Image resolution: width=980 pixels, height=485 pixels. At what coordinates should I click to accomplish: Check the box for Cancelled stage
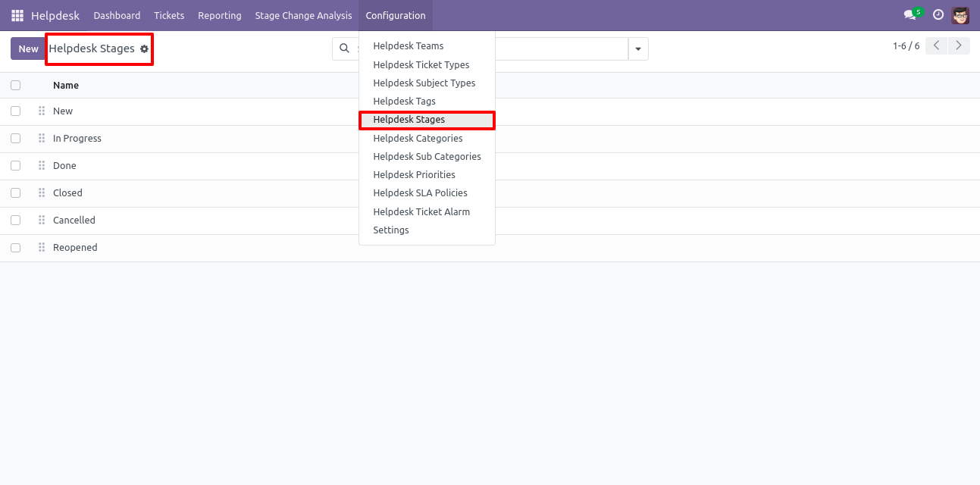coord(15,221)
